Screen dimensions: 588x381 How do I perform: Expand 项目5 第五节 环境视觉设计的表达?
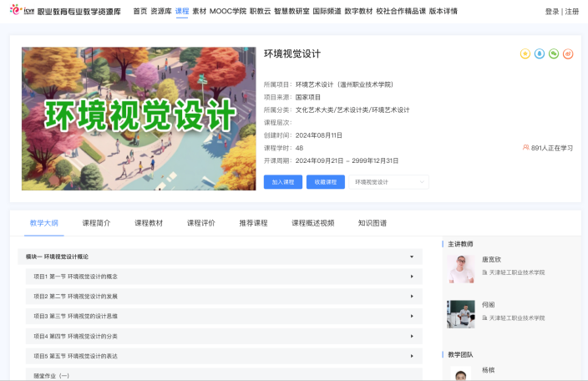pyautogui.click(x=411, y=356)
